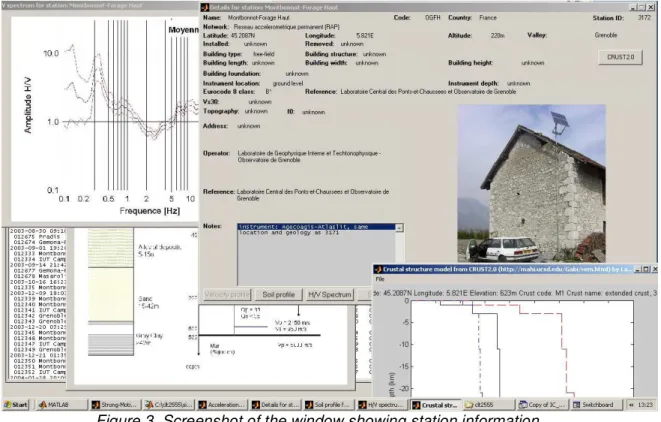Click MATLAB icon in Details window title bar

pos(205,7)
